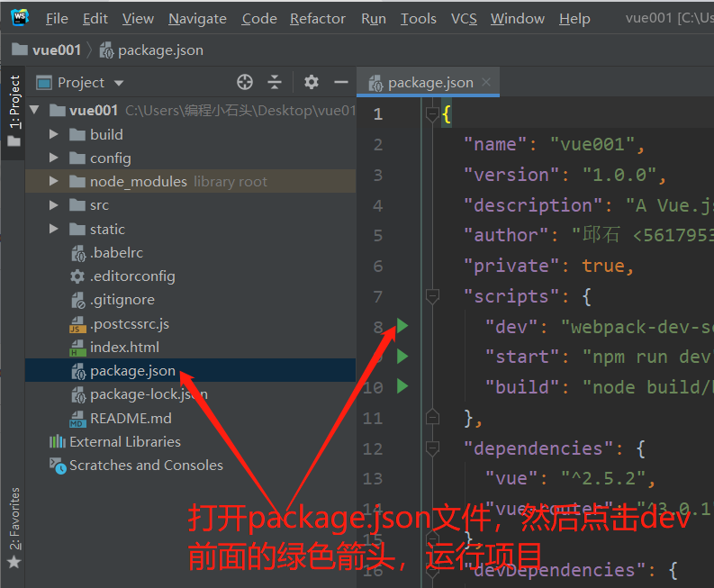Screen dimensions: 714x588
Task: Select the .postcssrc.js file
Action: pos(190,323)
